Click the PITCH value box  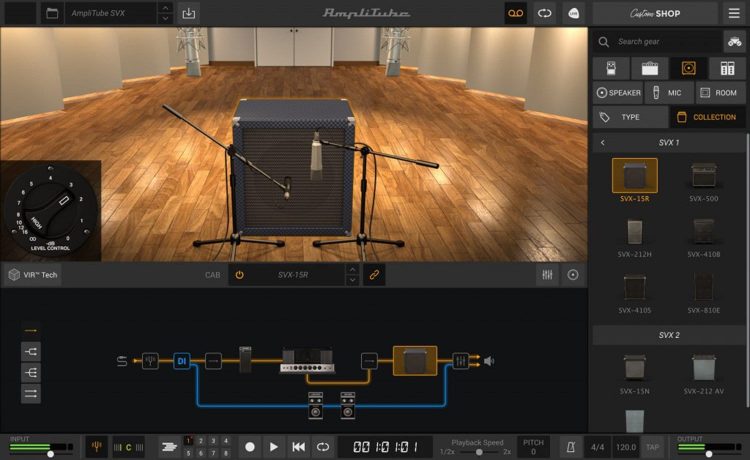pos(533,447)
